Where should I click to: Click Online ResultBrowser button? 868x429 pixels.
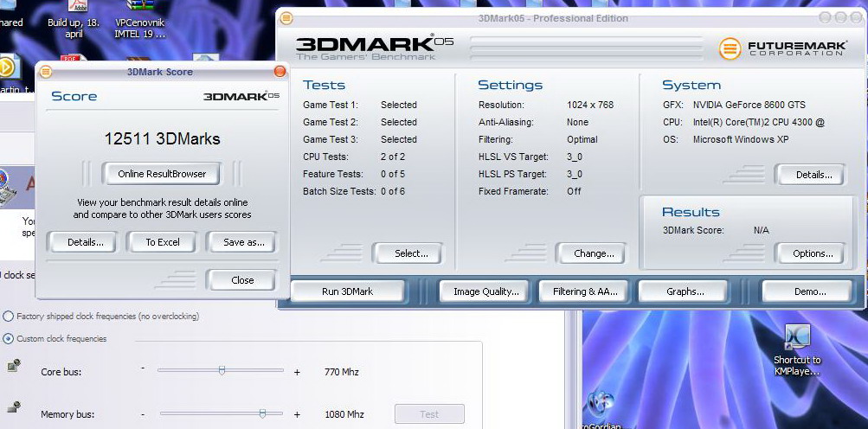(162, 174)
